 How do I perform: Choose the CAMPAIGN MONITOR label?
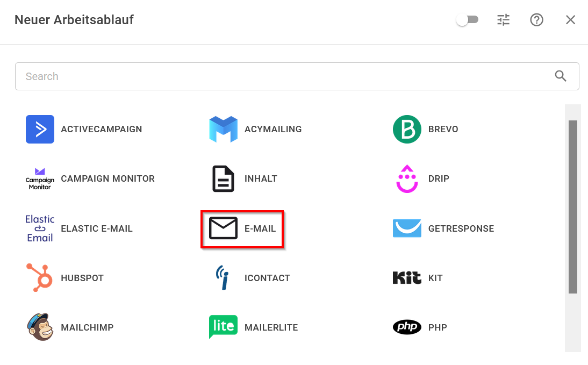(107, 178)
